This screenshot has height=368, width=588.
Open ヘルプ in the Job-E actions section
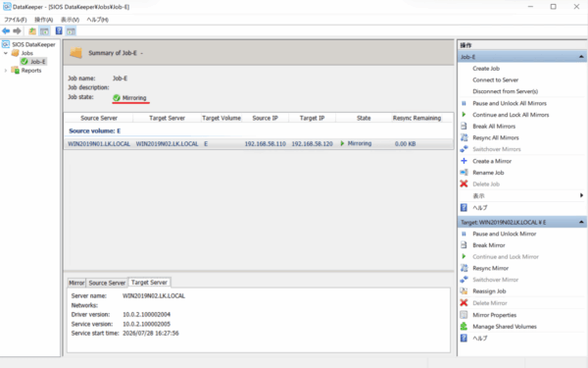480,207
